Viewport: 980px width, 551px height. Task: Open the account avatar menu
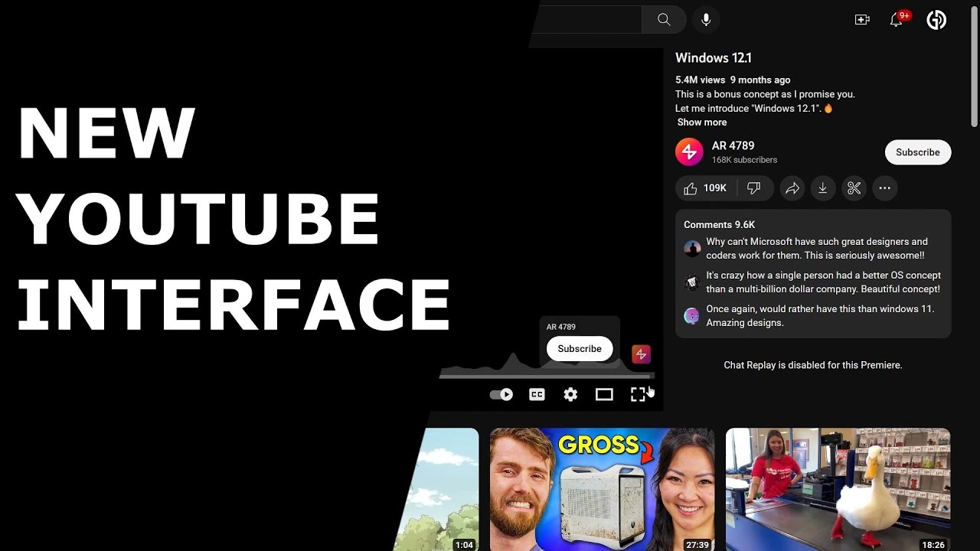tap(936, 20)
